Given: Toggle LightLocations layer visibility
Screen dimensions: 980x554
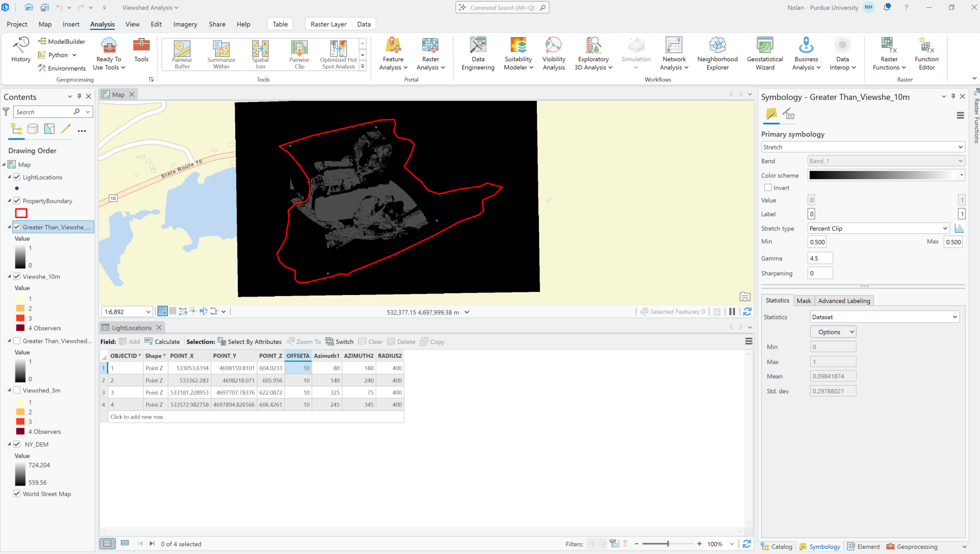Looking at the screenshot, I should [17, 177].
